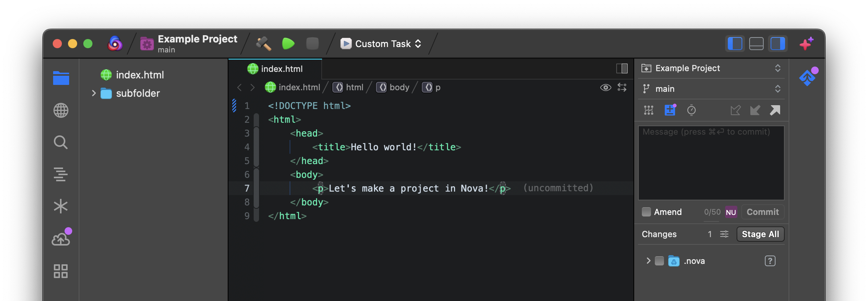Open the Example Project repository dropdown

(711, 68)
